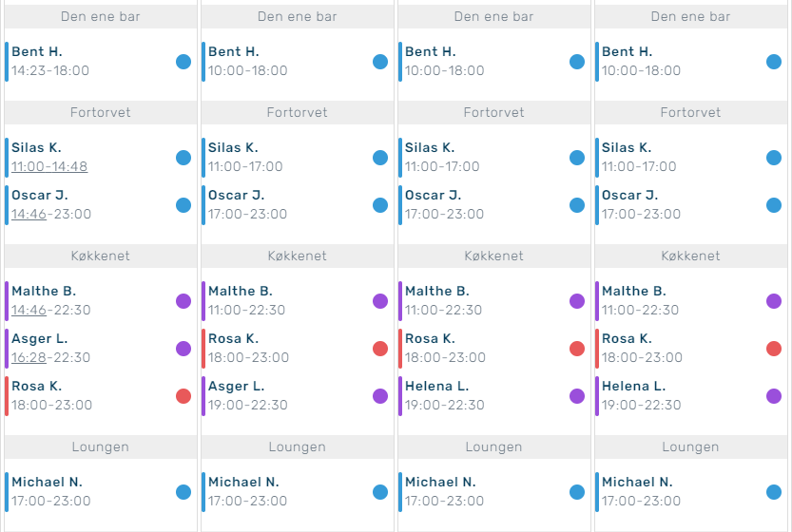The width and height of the screenshot is (792, 532).
Task: Open underlined 11:00-14:48 time under Silas K.
Action: 49,167
